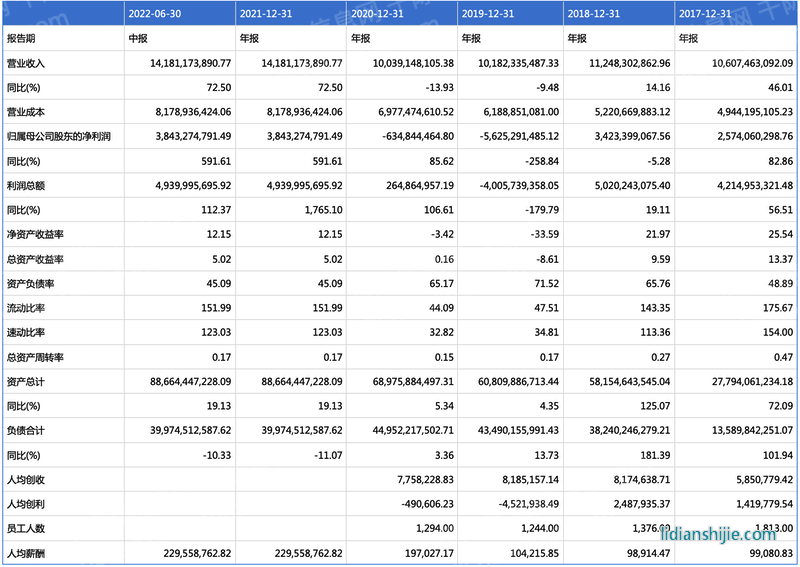Click profit growth value 1,765.10

tap(324, 210)
